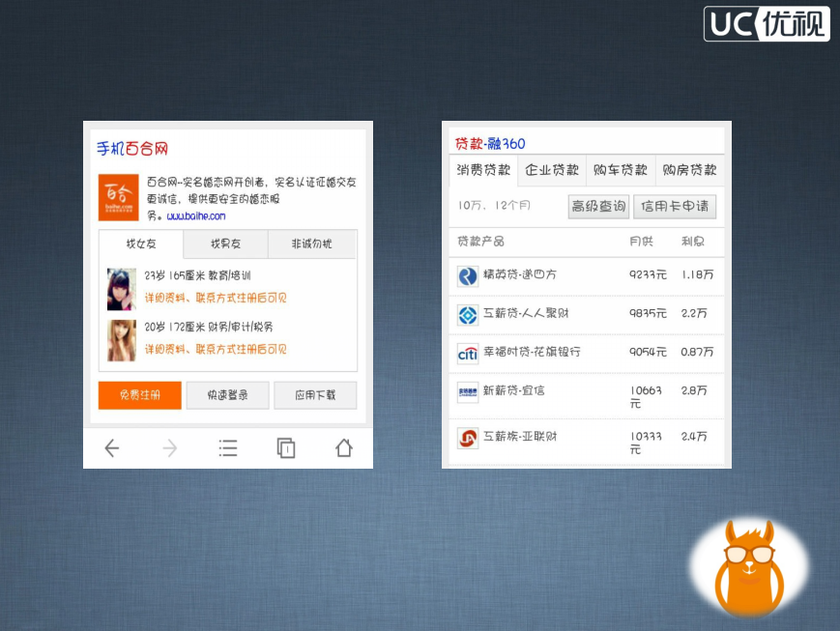Click the 10万、12个月 loan condition text

tap(494, 206)
